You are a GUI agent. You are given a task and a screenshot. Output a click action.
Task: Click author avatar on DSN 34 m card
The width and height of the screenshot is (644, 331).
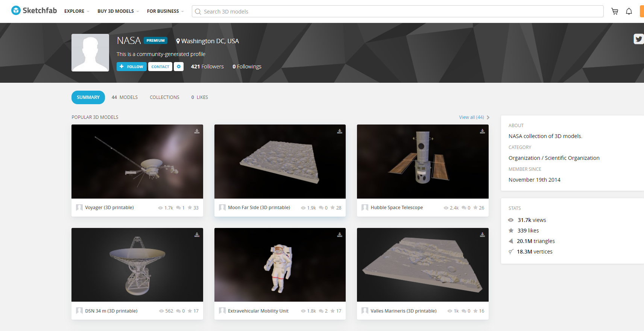(79, 311)
